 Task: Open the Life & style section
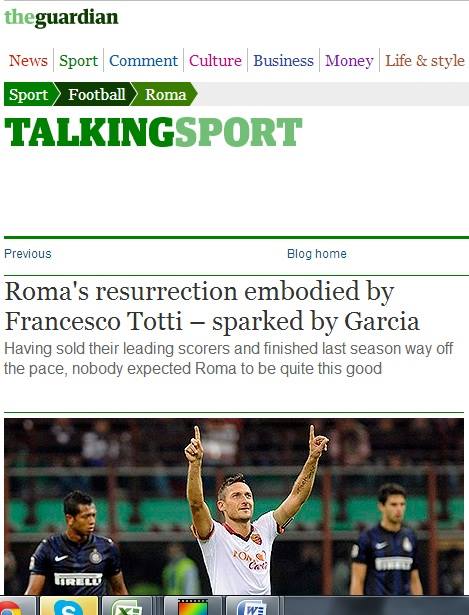[x=425, y=60]
